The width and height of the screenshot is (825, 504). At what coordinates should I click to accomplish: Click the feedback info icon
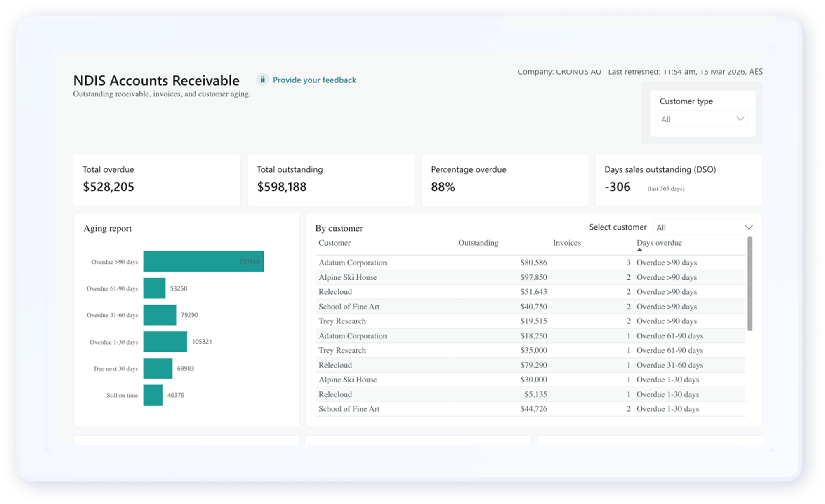(x=262, y=79)
